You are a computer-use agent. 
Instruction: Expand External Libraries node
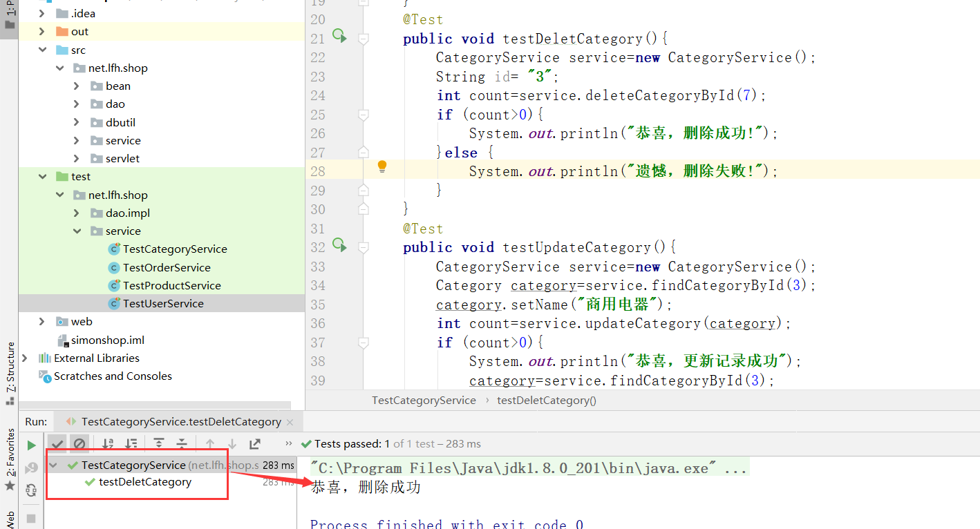pyautogui.click(x=25, y=358)
